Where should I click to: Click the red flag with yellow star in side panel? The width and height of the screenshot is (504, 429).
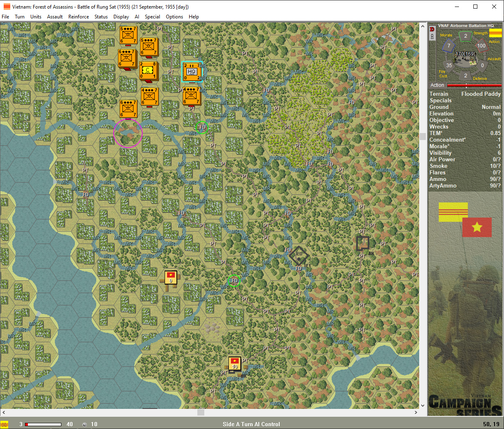click(x=477, y=227)
